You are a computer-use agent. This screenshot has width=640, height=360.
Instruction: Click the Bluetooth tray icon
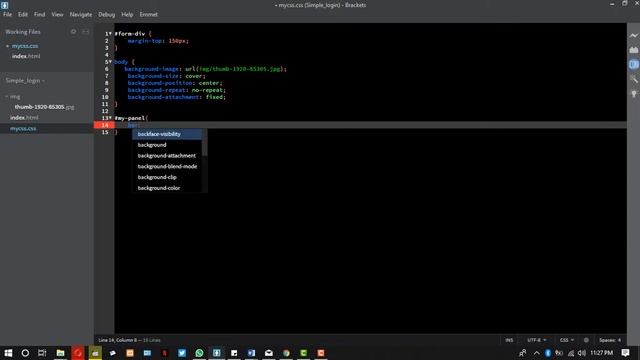click(x=548, y=353)
